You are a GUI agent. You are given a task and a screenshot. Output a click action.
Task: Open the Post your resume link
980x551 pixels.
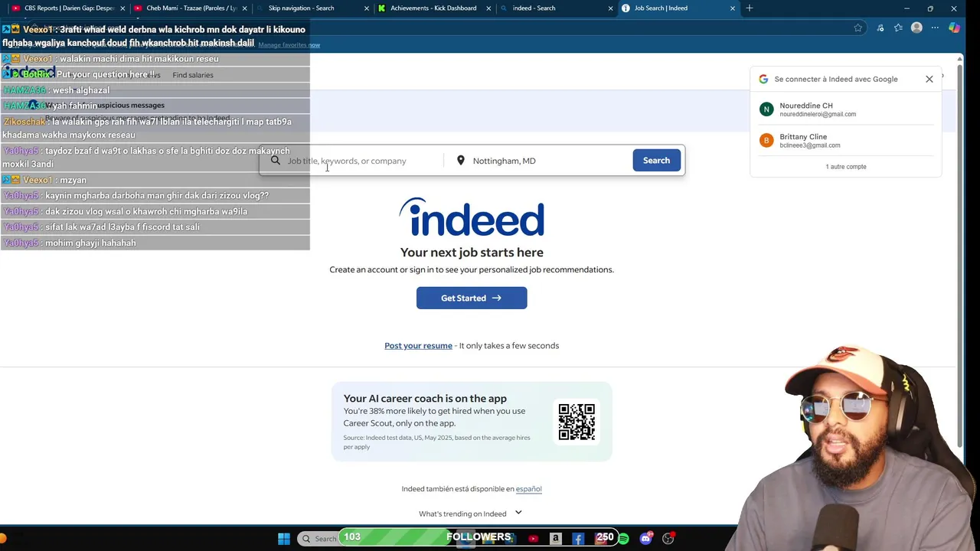[x=418, y=346]
